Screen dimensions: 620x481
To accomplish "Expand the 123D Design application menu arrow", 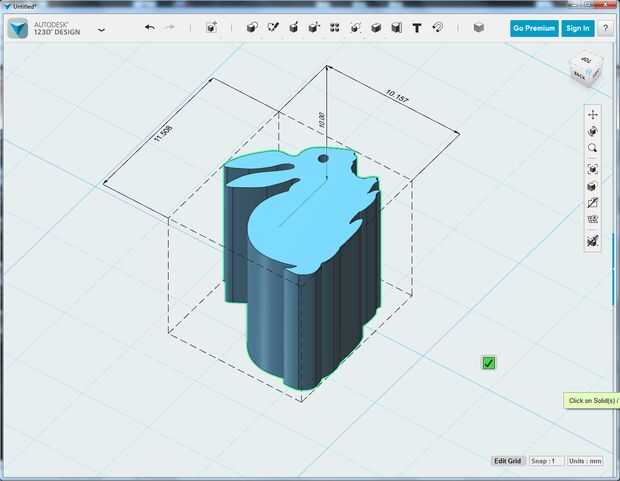I will pyautogui.click(x=101, y=30).
